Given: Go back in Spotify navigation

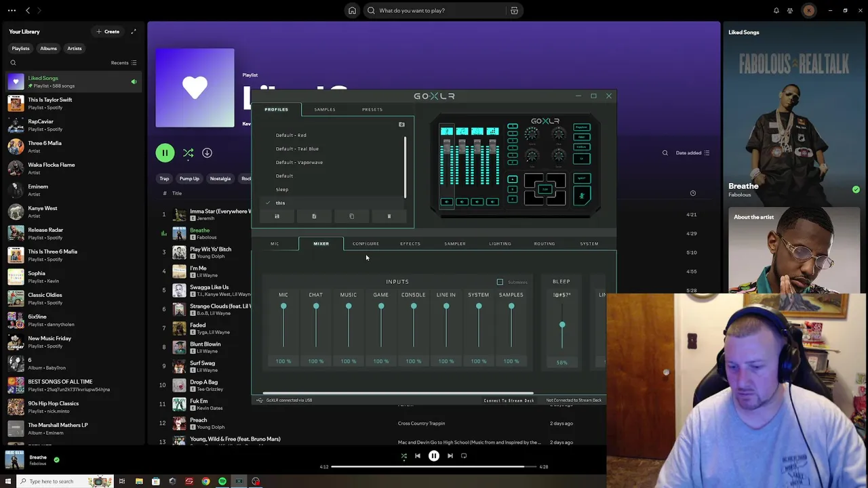Looking at the screenshot, I should pos(28,10).
